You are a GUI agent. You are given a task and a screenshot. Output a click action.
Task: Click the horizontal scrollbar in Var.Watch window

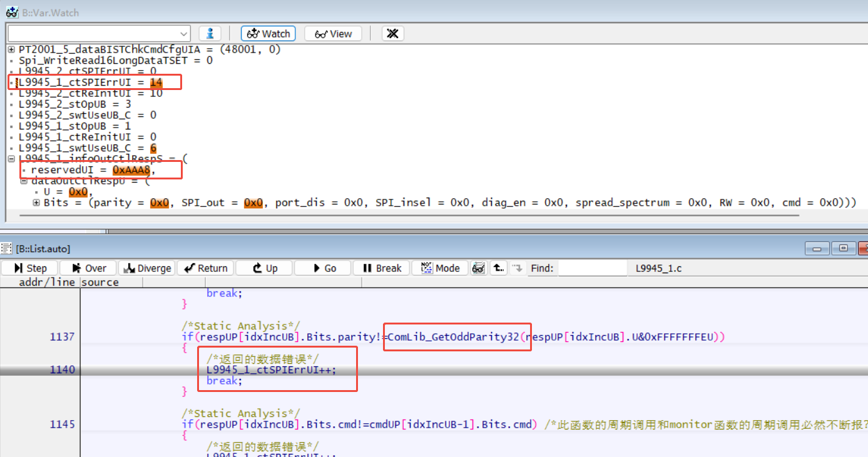(x=409, y=216)
